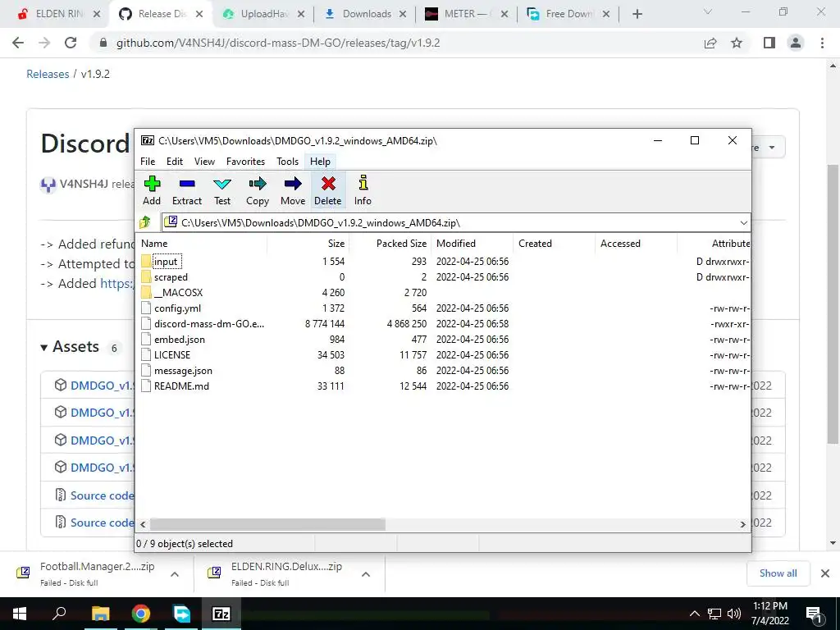Expand Football.Manager download options chevron
This screenshot has height=630, width=840.
point(175,574)
